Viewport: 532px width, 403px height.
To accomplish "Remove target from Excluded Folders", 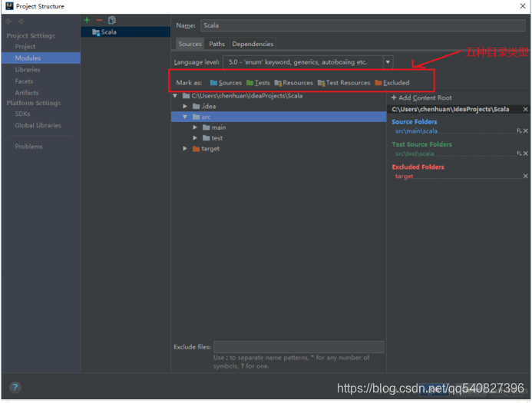I will click(526, 176).
